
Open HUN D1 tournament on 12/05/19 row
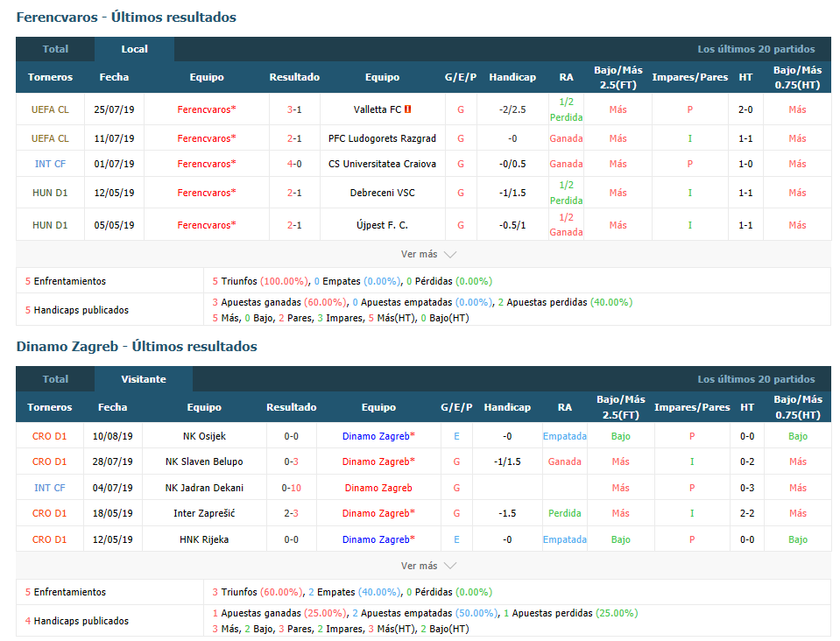pos(50,193)
